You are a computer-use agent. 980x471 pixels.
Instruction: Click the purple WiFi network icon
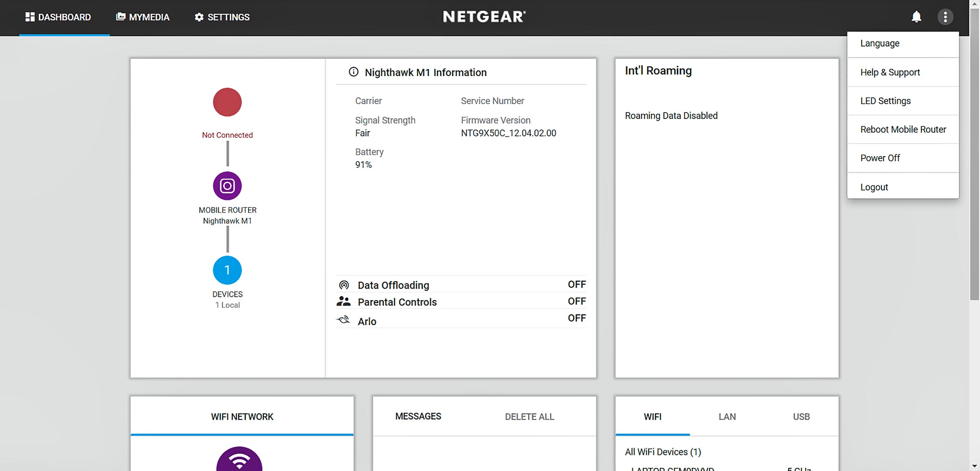click(x=239, y=459)
